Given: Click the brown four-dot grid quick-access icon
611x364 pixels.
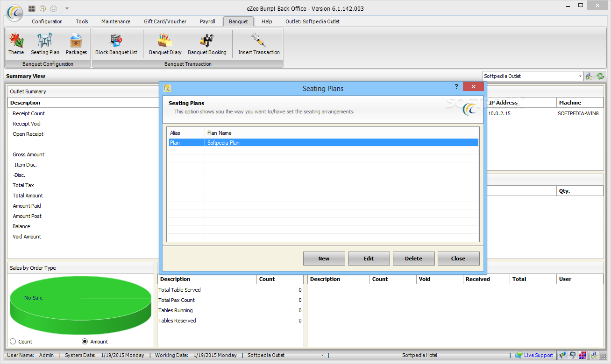Looking at the screenshot, I should pos(32,8).
